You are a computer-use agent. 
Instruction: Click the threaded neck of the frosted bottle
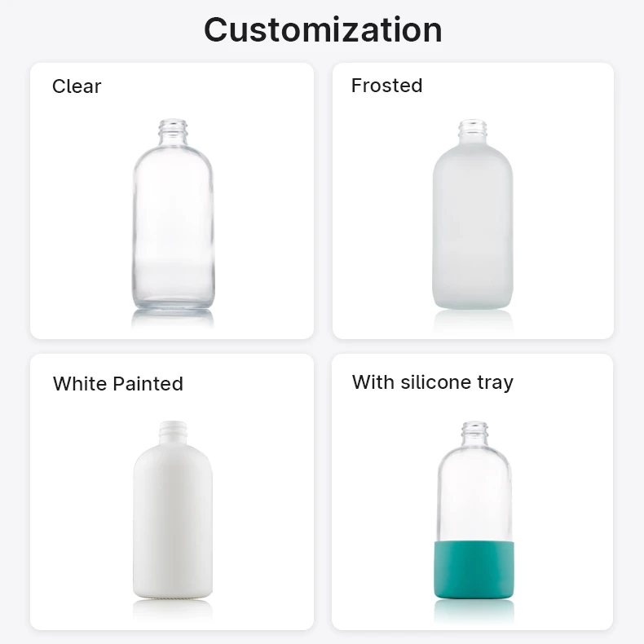[x=473, y=130]
